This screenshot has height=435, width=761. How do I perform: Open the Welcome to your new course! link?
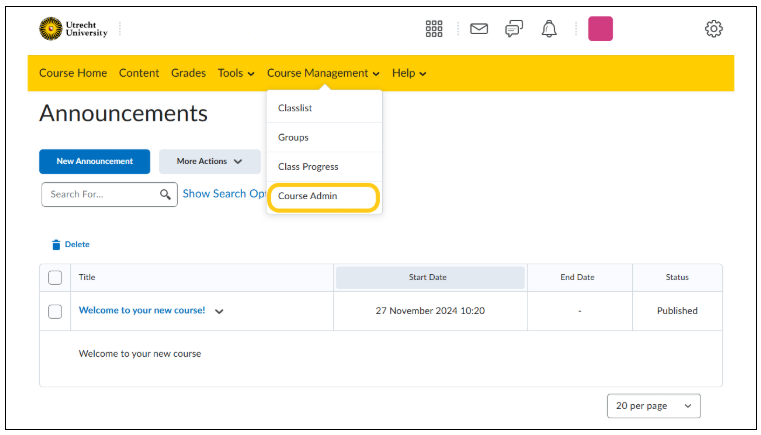point(142,310)
